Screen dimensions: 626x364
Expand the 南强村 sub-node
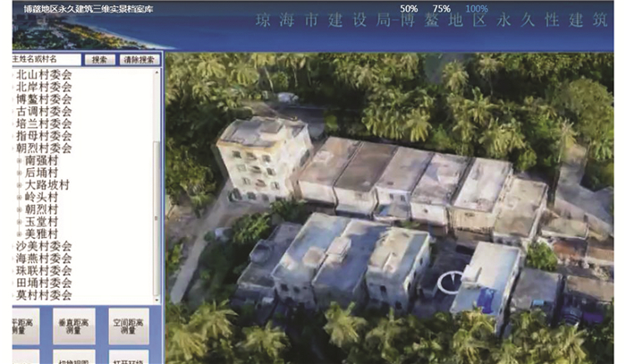tap(20, 160)
